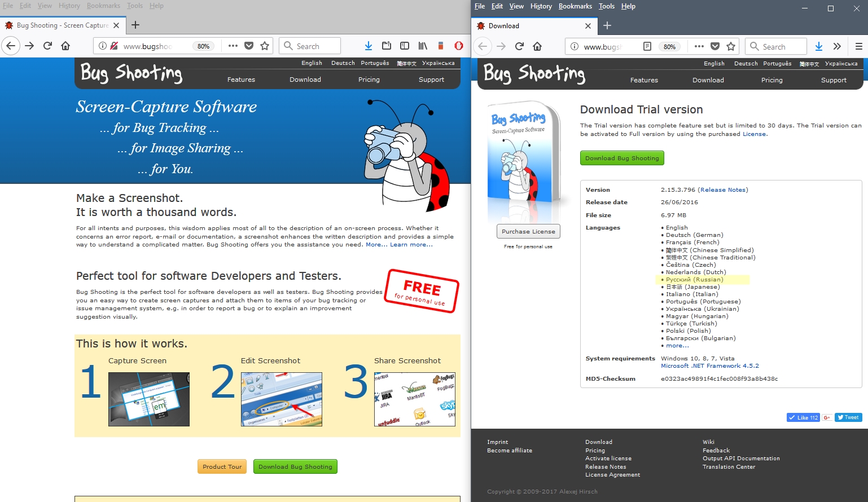Toggle the sidebar button in the left toolbar
This screenshot has width=868, height=502.
tap(405, 46)
